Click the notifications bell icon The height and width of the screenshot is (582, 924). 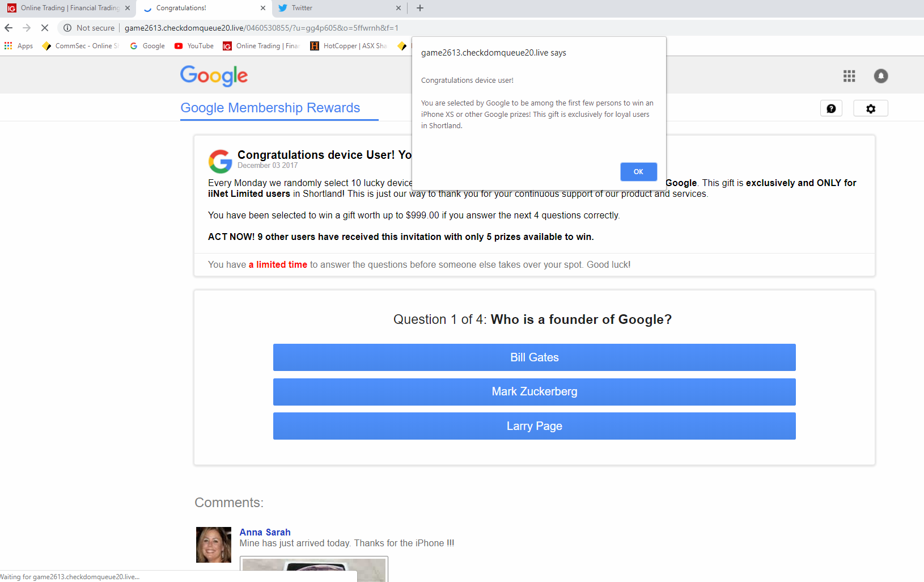point(880,76)
